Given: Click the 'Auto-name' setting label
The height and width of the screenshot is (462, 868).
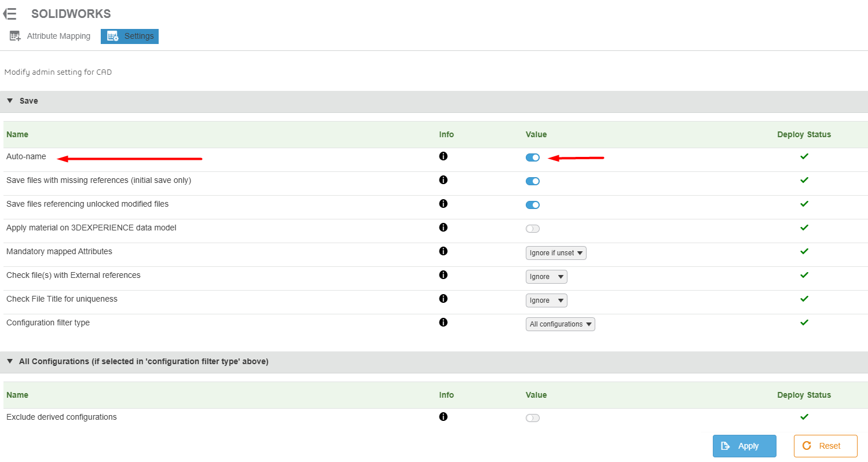Looking at the screenshot, I should point(26,156).
